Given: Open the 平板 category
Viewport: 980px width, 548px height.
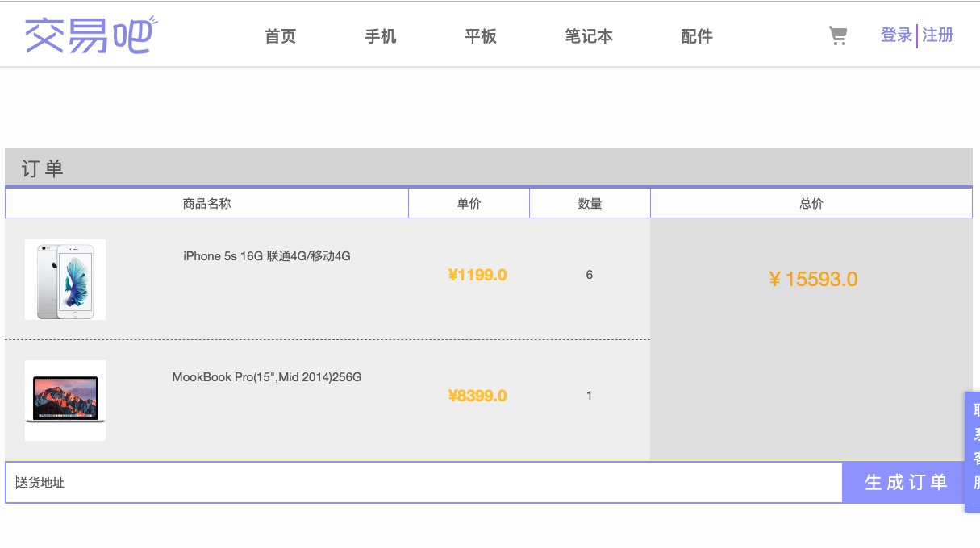Looking at the screenshot, I should tap(481, 36).
